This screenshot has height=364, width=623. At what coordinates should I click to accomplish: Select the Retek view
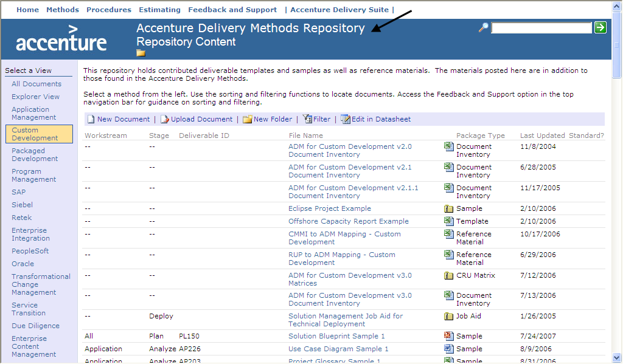(21, 218)
